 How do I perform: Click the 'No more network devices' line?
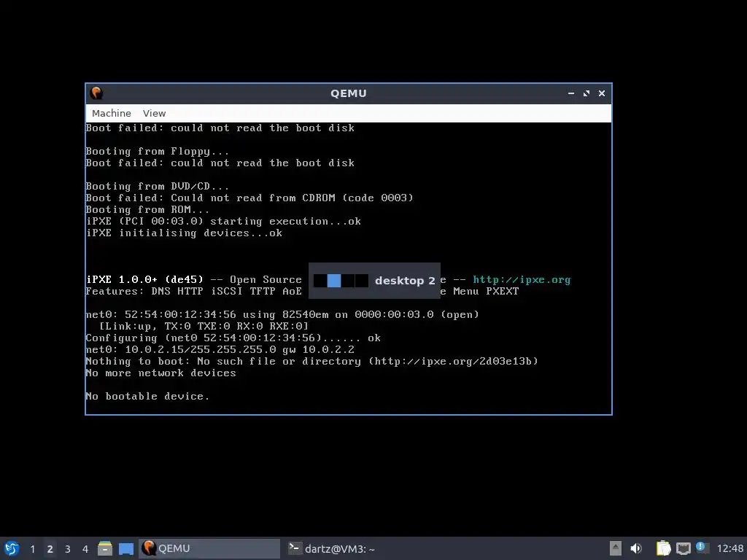[160, 373]
